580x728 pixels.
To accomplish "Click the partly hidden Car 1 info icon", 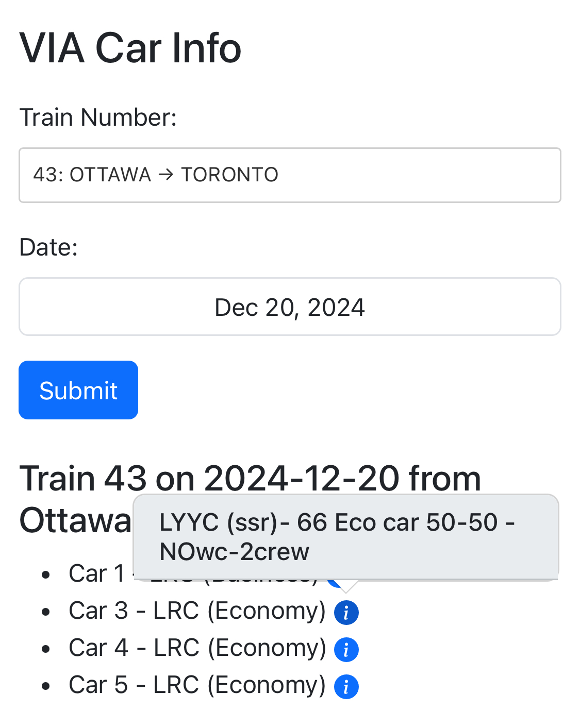I will (x=335, y=583).
